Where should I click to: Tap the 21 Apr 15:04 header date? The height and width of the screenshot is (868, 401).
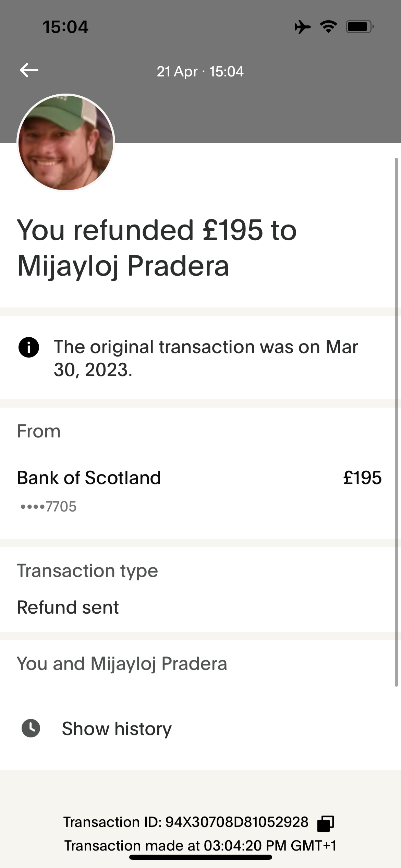pyautogui.click(x=200, y=72)
